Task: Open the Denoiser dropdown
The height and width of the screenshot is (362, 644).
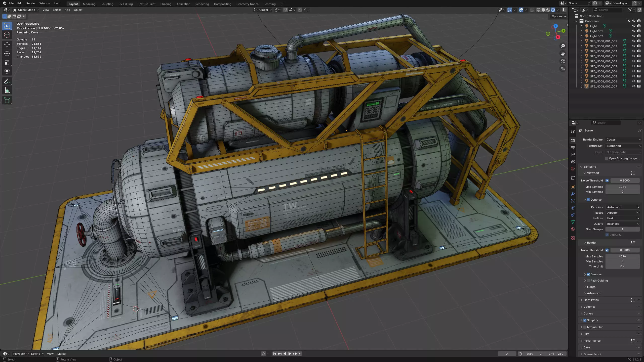Action: pyautogui.click(x=623, y=207)
